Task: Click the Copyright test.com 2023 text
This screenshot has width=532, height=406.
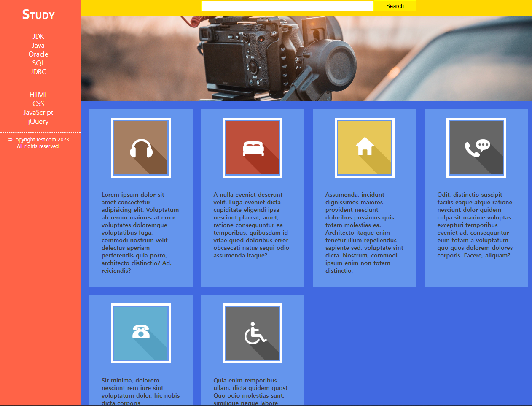Action: [38, 140]
